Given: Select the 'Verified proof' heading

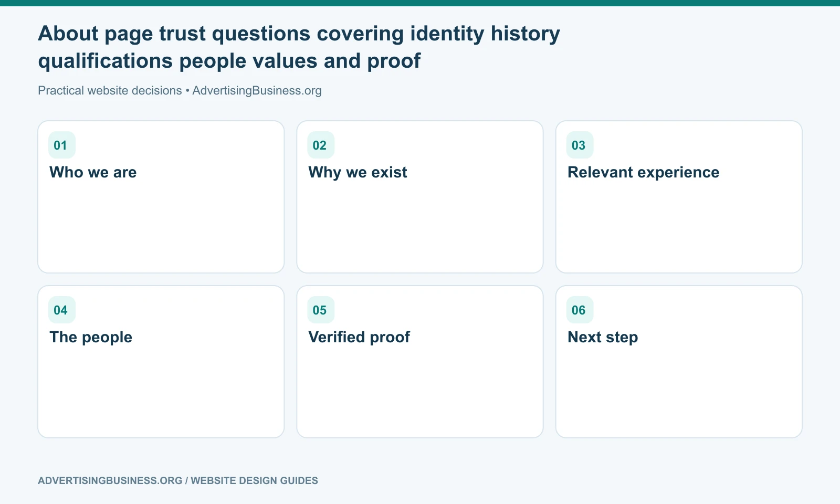Looking at the screenshot, I should tap(359, 337).
